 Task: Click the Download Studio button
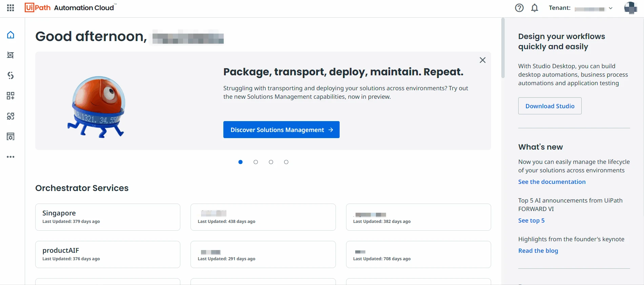tap(550, 106)
